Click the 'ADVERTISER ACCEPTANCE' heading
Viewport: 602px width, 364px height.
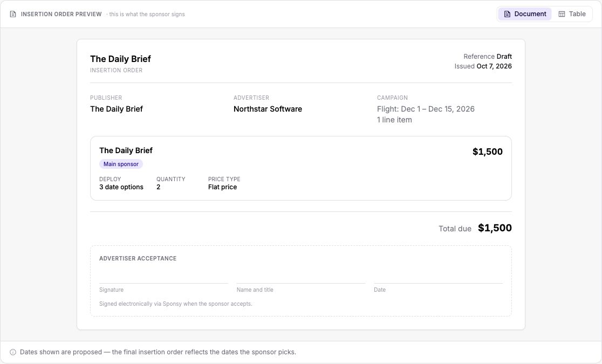click(138, 258)
